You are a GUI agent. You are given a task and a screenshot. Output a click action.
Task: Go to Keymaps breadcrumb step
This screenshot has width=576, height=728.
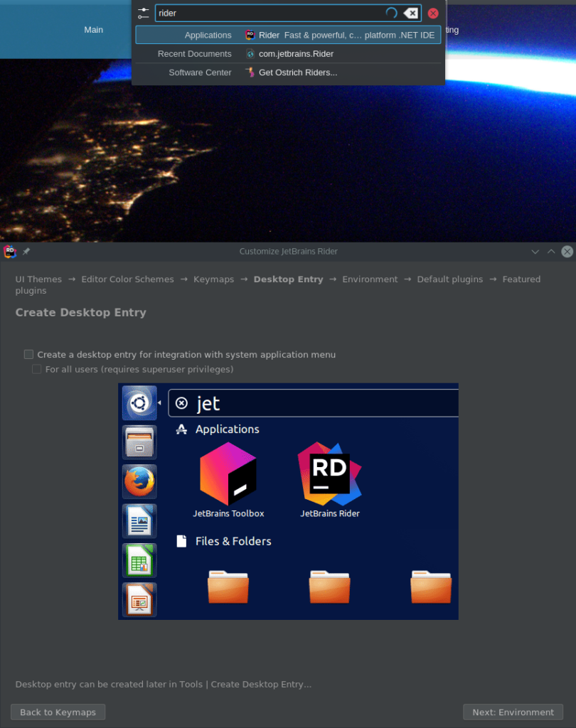point(213,279)
